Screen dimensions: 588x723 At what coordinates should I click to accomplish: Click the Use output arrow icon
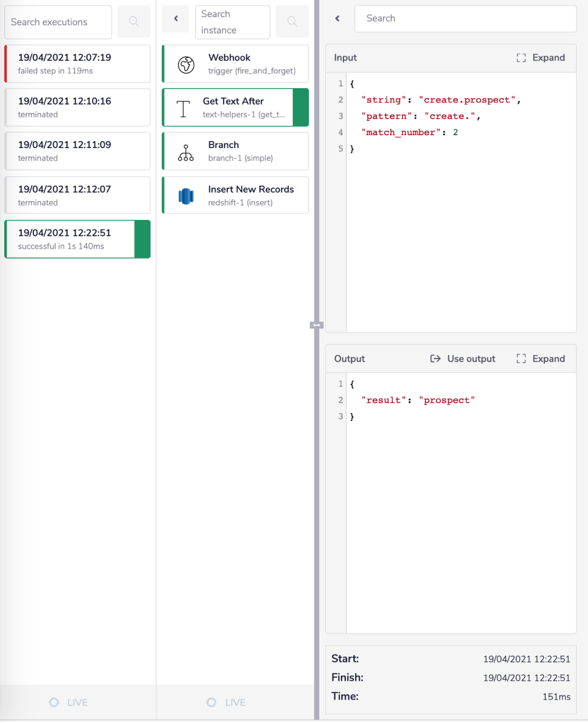[435, 359]
